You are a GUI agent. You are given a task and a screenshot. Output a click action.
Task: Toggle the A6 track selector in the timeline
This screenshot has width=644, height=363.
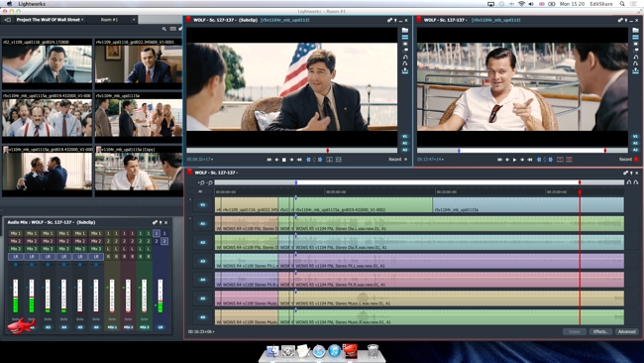point(202,317)
